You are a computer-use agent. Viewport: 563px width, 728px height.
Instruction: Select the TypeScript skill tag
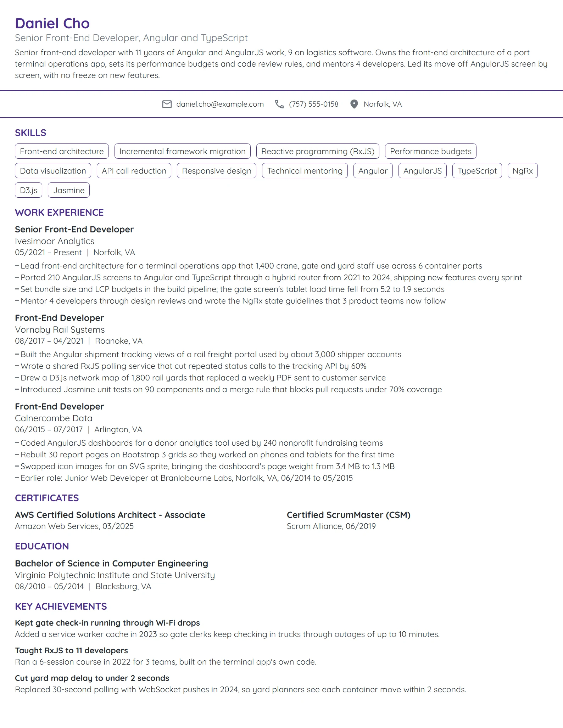pos(477,171)
